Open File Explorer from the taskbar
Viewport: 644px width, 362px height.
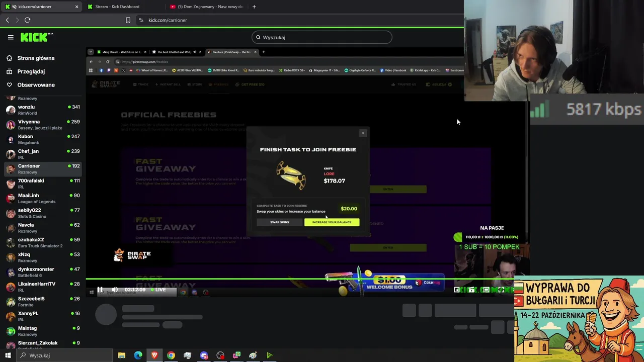tap(121, 355)
